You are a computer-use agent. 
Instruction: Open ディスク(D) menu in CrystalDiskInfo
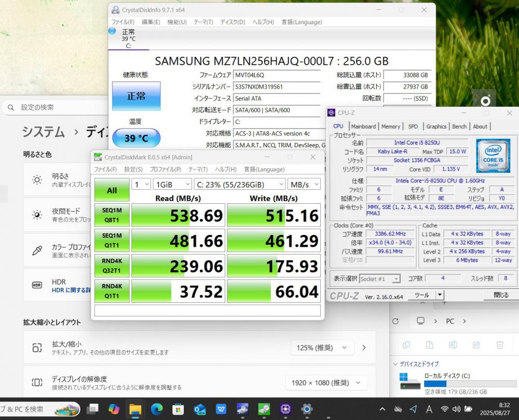click(x=233, y=22)
